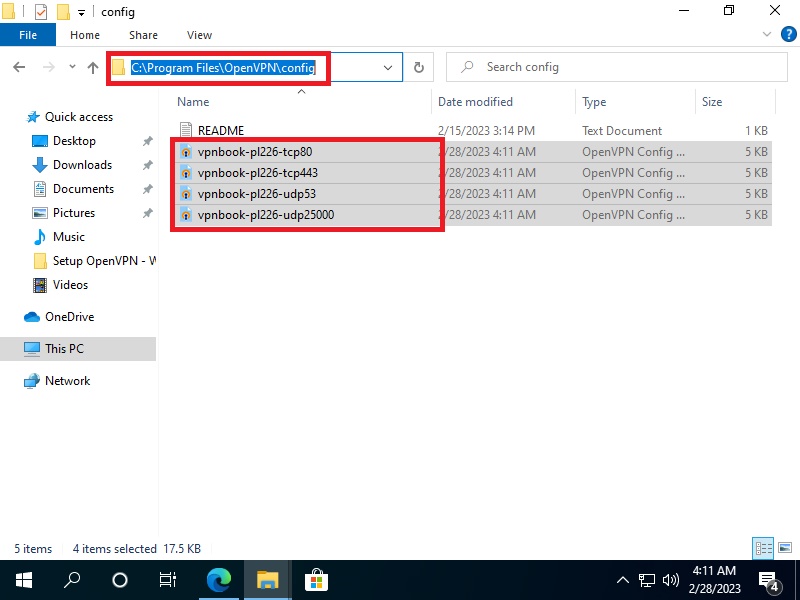Screen dimensions: 800x600
Task: Select the vpnbook-pl226-udp25000 file icon
Action: [185, 215]
